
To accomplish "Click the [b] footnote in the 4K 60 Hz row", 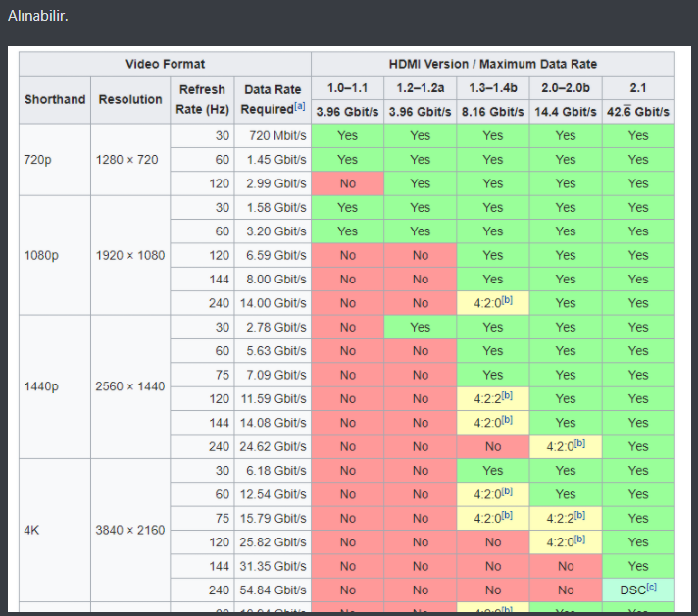I will [x=507, y=491].
